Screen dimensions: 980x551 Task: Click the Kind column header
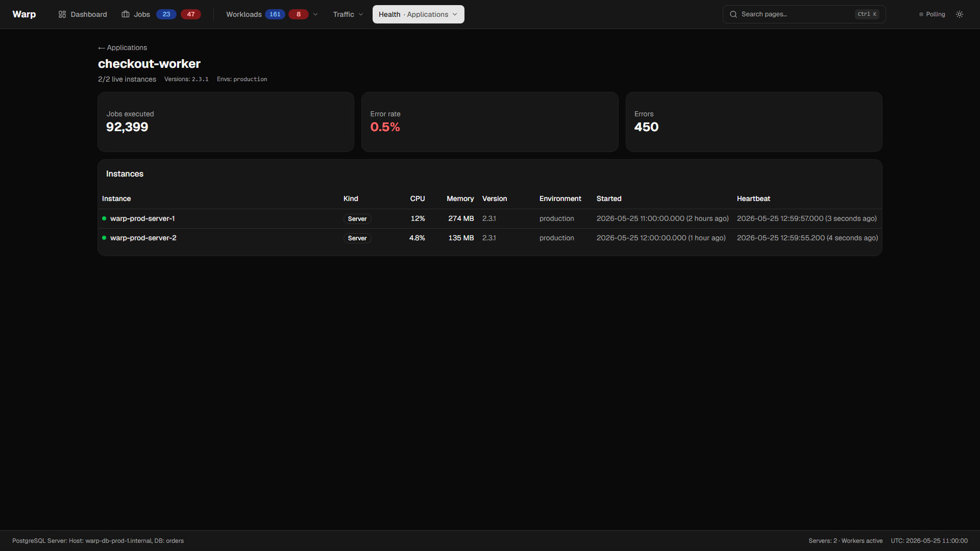[351, 198]
